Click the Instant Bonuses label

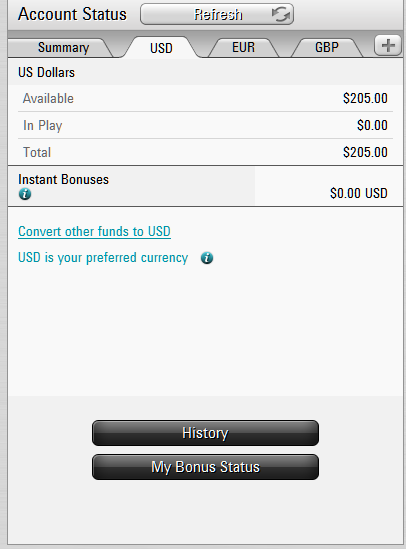63,179
